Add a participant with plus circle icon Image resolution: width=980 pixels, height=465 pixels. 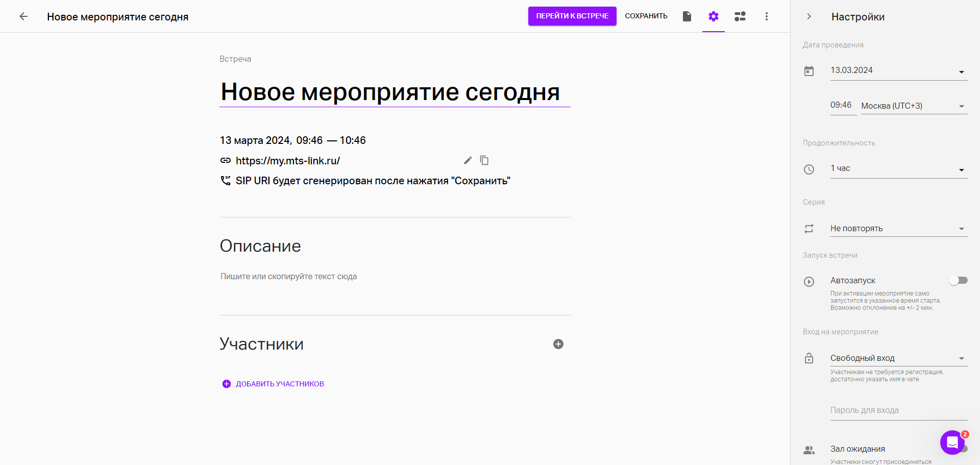coord(558,344)
